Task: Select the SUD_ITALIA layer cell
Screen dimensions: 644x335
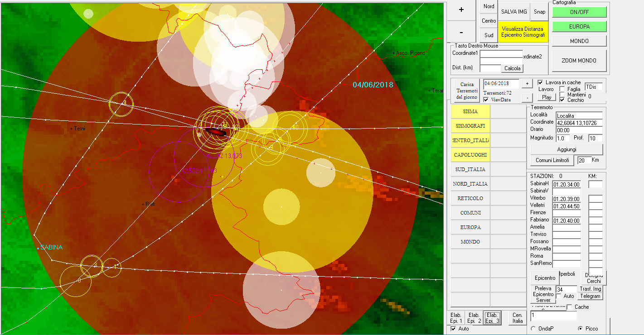Action: (470, 169)
